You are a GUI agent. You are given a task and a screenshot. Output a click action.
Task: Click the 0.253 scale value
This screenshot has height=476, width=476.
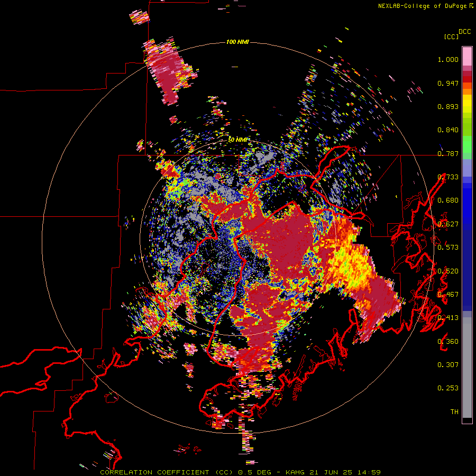tap(448, 388)
